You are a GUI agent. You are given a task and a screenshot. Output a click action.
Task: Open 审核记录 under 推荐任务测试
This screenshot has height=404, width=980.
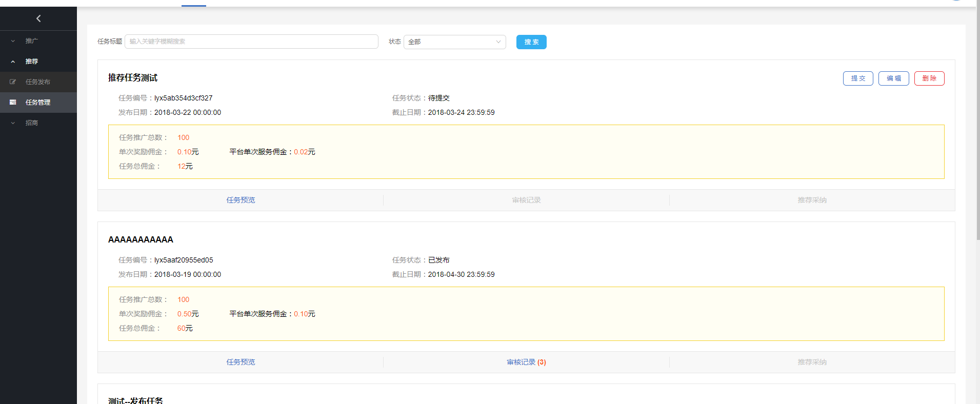526,200
